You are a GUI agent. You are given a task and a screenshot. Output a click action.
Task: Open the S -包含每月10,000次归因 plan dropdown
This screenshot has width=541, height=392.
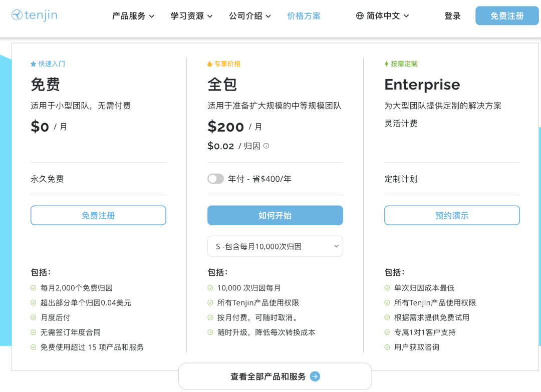coord(275,246)
